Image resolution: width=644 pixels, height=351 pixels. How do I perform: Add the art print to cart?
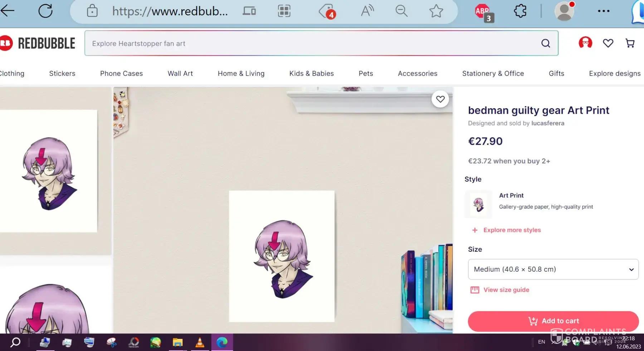tap(553, 321)
